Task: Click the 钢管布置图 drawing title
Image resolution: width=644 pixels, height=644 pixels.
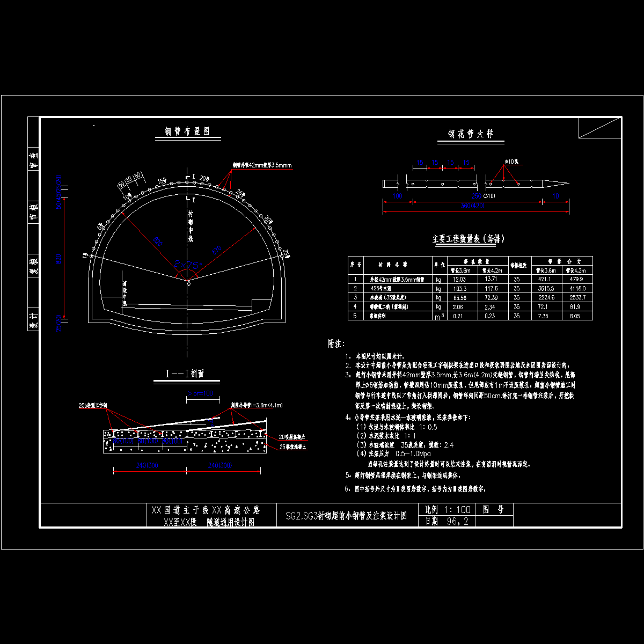Action: point(187,131)
